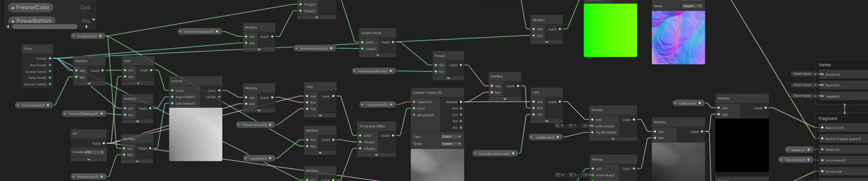Click the Voronoi Cells(1) output port
Viewport: 868px width, 181px height.
click(x=219, y=97)
